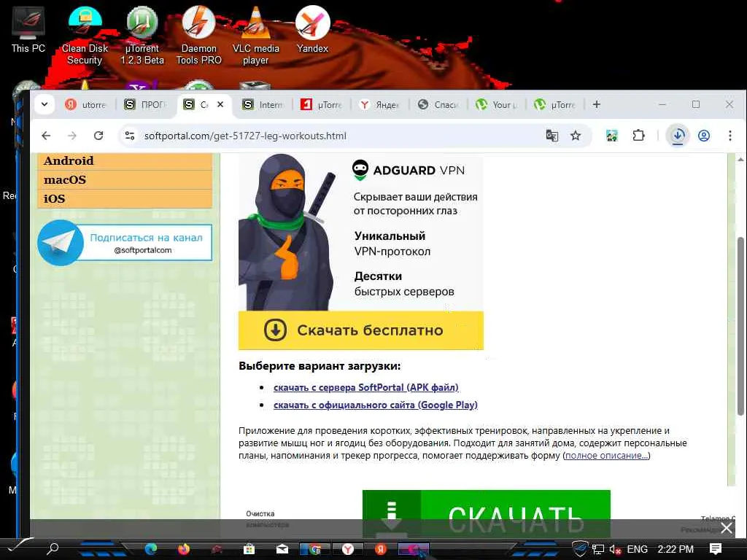Open taskbar Search magnifier
This screenshot has height=560, width=747.
click(53, 549)
